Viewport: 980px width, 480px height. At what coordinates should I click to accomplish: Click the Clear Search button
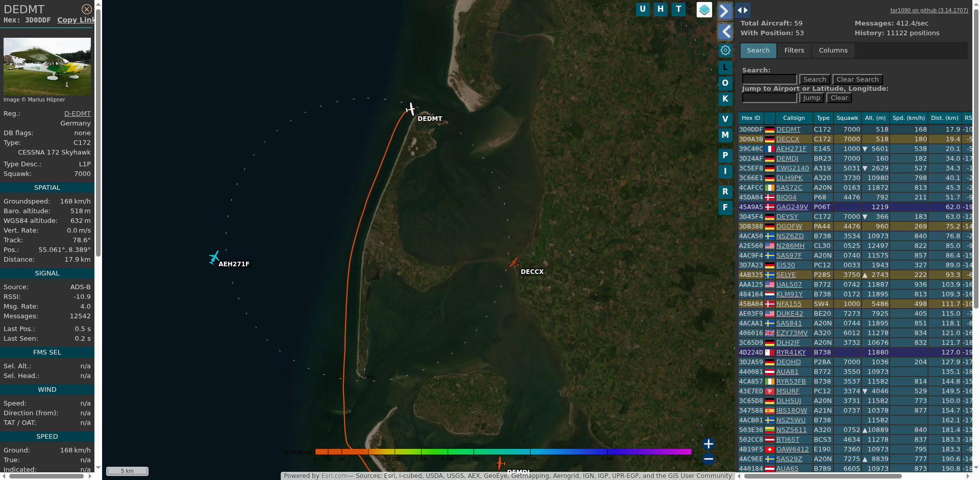click(x=857, y=80)
